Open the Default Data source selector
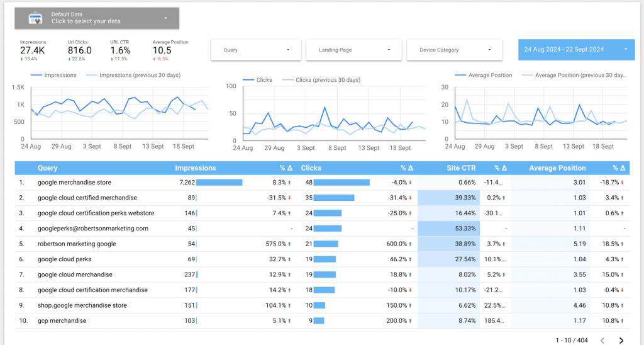 coord(97,18)
